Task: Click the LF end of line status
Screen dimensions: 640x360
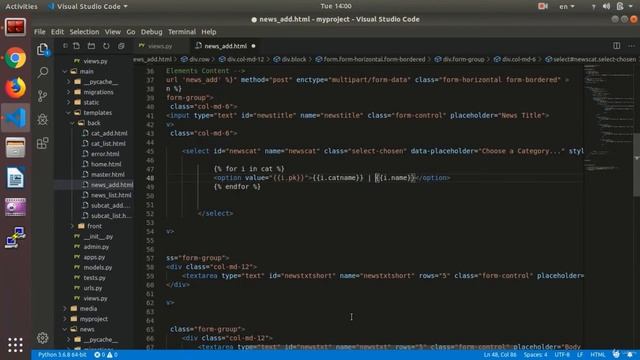Action: pos(580,355)
